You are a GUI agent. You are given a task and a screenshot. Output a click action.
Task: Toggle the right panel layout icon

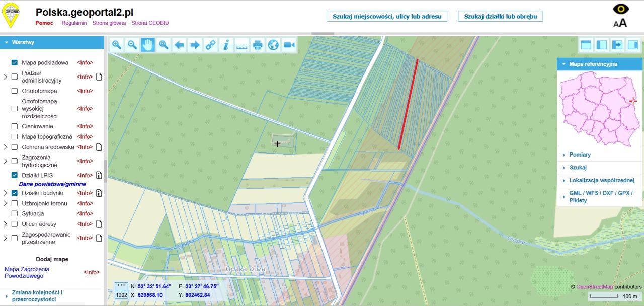tap(633, 45)
